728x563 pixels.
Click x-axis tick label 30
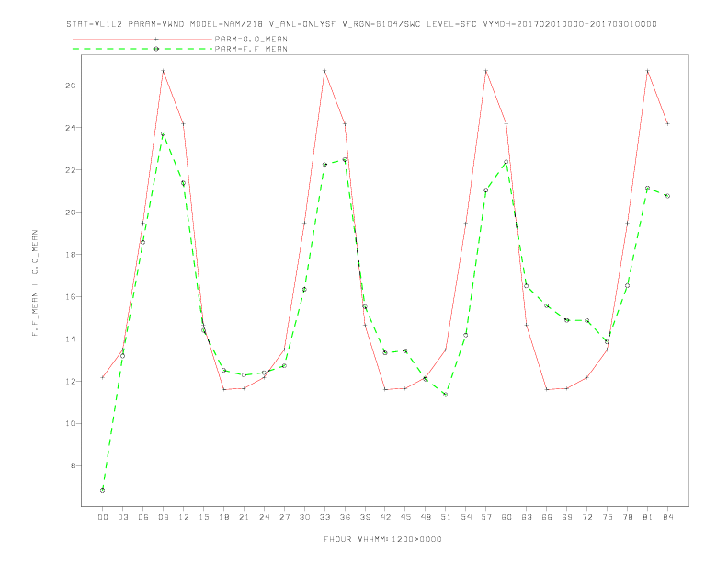point(304,517)
